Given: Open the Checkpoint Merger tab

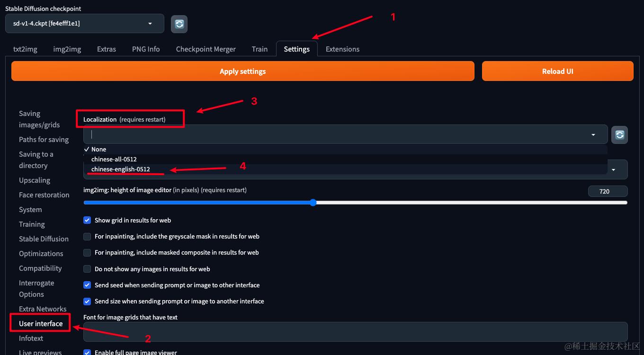Looking at the screenshot, I should tap(206, 49).
